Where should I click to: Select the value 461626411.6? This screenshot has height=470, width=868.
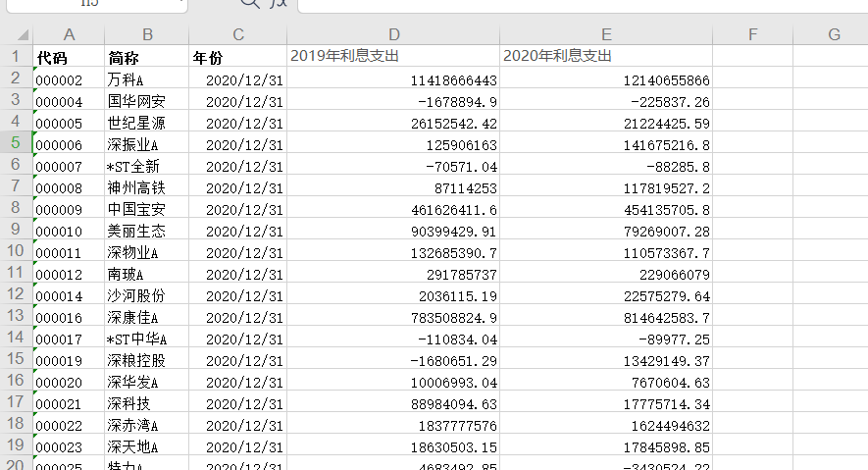click(x=393, y=207)
